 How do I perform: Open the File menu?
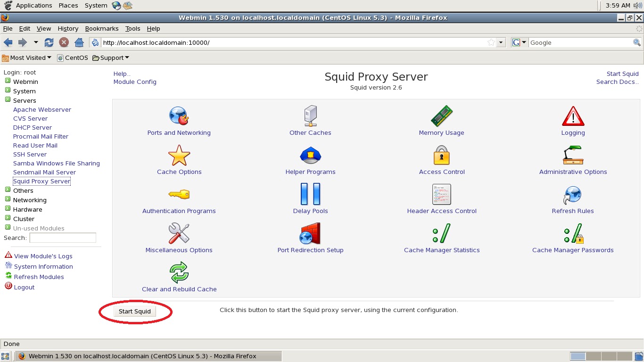[8, 29]
